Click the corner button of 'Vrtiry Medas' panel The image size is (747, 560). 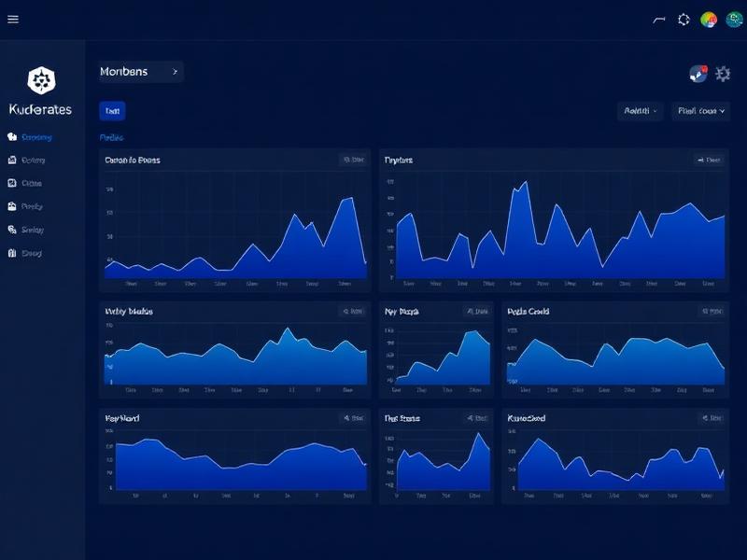click(x=353, y=312)
